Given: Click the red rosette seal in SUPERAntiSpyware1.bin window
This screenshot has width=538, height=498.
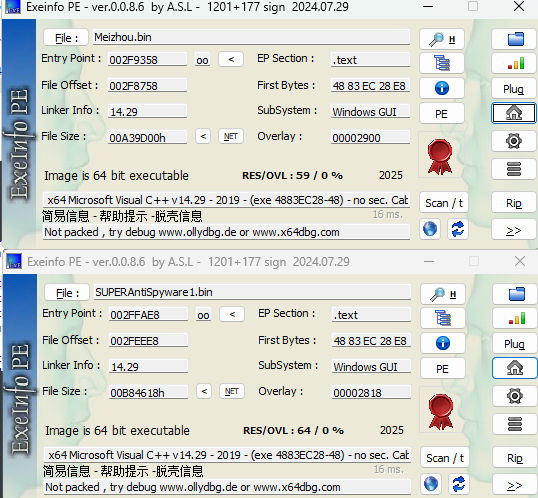Looking at the screenshot, I should 441,412.
